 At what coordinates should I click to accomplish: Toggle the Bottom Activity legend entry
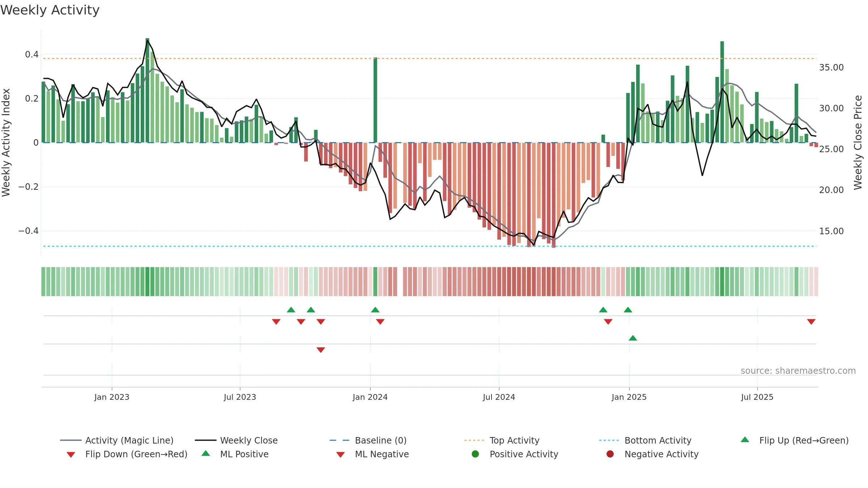point(645,440)
